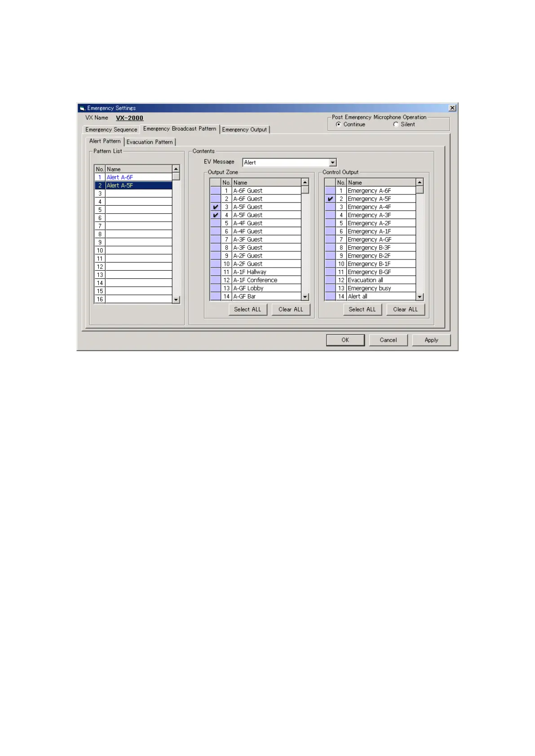Open the EV Message dropdown
This screenshot has width=535, height=756.
(x=333, y=163)
